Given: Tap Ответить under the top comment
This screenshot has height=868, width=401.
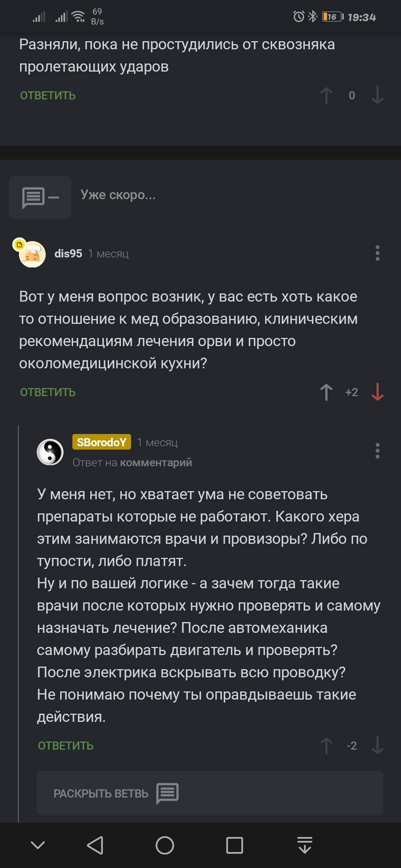Looking at the screenshot, I should (48, 95).
